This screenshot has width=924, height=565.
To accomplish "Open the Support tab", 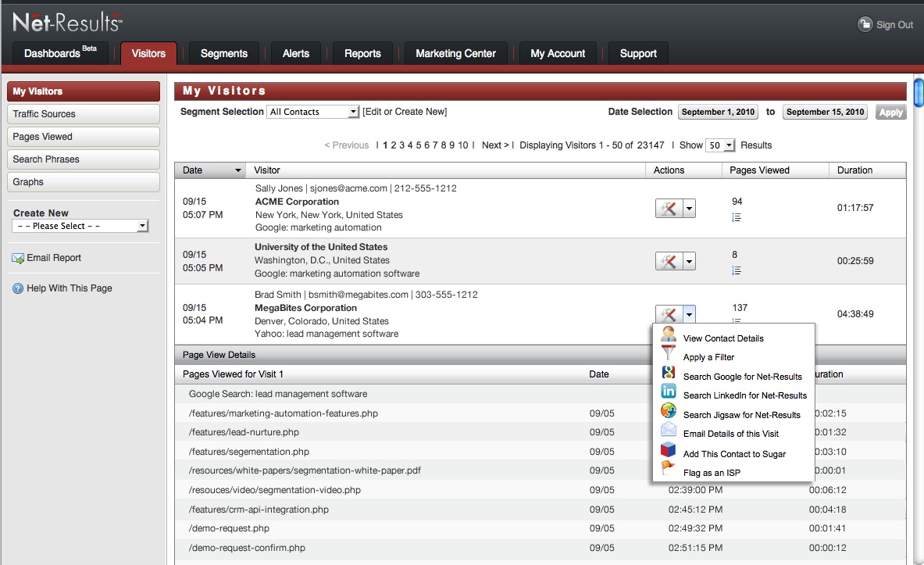I will tap(638, 54).
